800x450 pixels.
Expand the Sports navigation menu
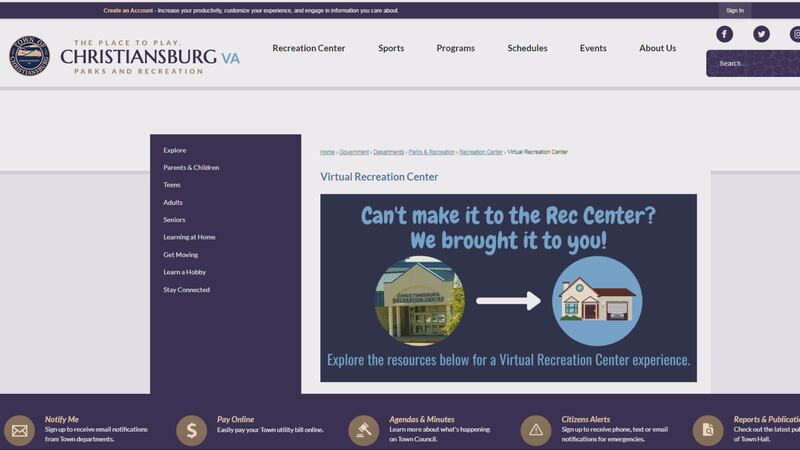click(391, 48)
